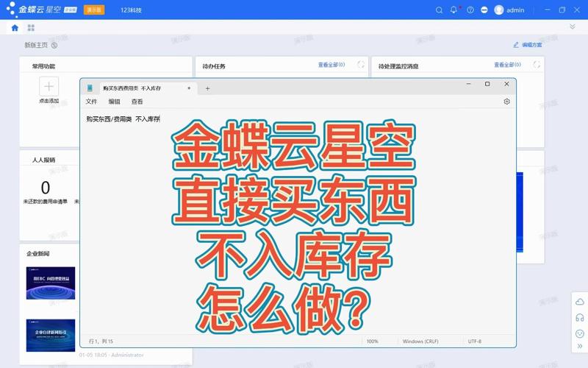The height and width of the screenshot is (368, 588).
Task: Click the 0 未还款的费用申请单 count
Action: point(46,188)
